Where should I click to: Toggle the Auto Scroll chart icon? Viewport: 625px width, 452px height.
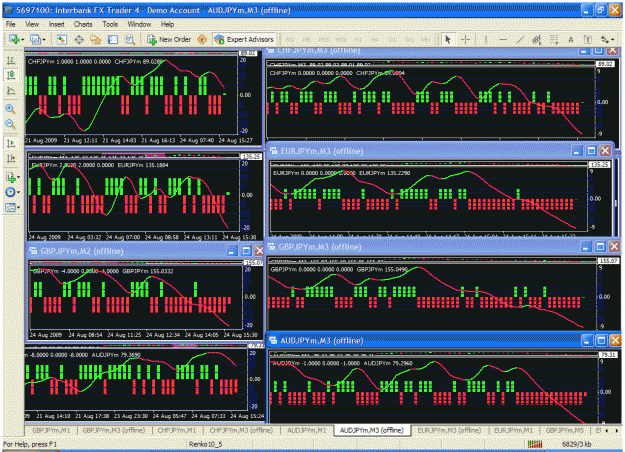11,143
